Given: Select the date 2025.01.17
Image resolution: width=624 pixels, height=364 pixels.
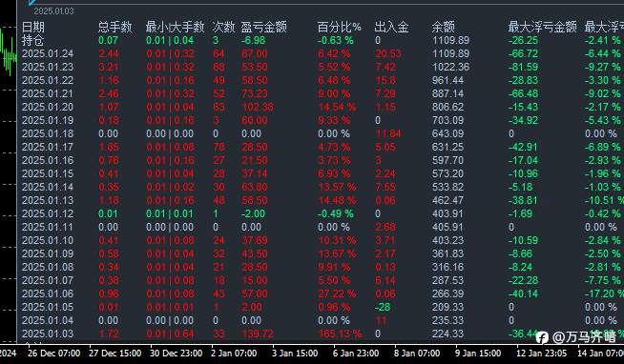Looking at the screenshot, I should (48, 147).
